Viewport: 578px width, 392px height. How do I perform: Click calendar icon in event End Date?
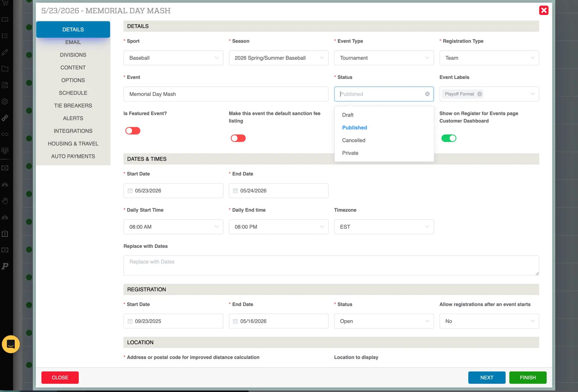coord(235,191)
